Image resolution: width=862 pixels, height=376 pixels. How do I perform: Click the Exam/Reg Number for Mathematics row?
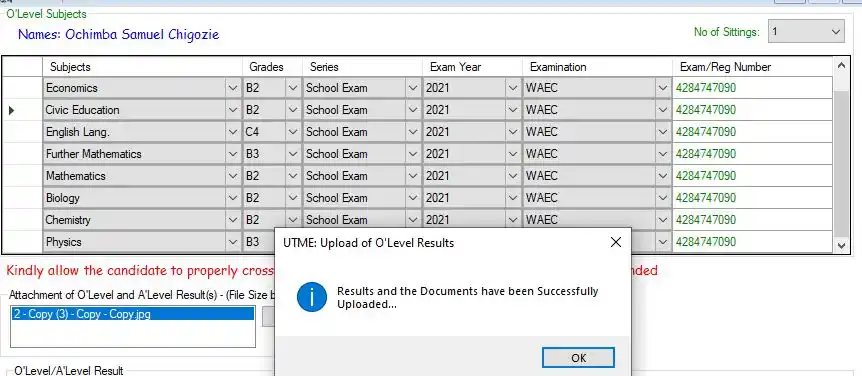[x=752, y=176]
